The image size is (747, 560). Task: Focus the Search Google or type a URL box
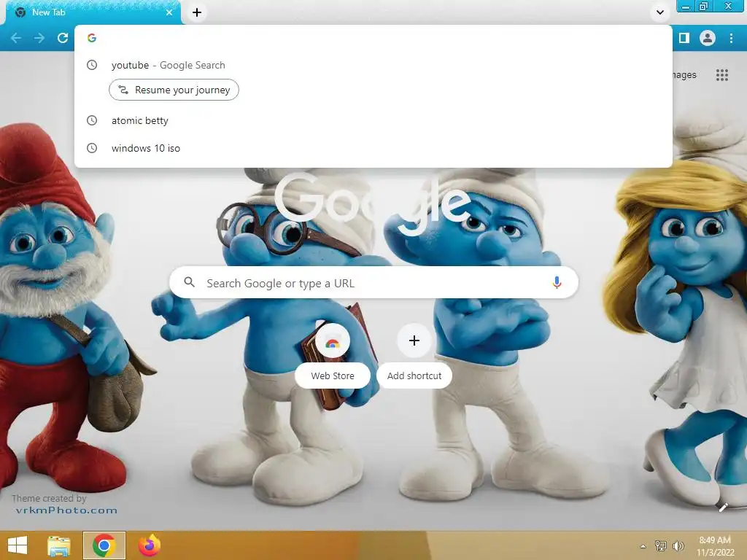pyautogui.click(x=374, y=283)
